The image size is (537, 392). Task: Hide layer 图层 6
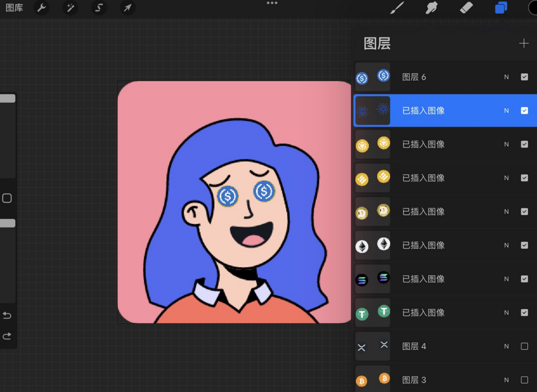click(x=524, y=77)
